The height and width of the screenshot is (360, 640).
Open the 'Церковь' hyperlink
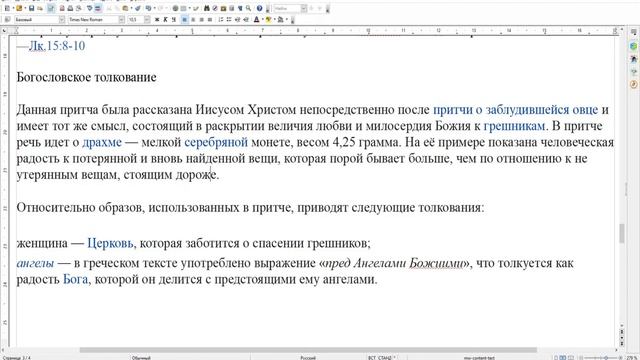(110, 243)
